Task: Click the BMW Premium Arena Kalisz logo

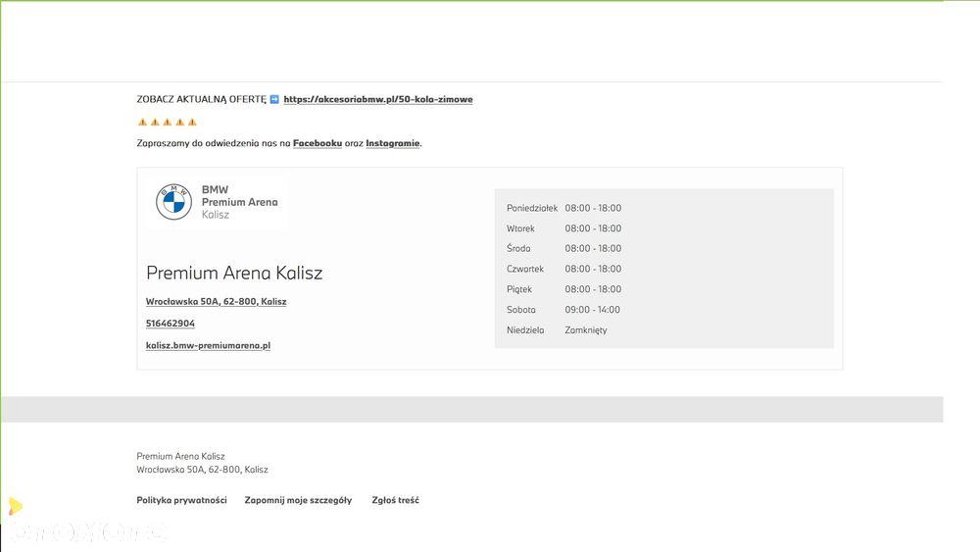Action: 217,202
